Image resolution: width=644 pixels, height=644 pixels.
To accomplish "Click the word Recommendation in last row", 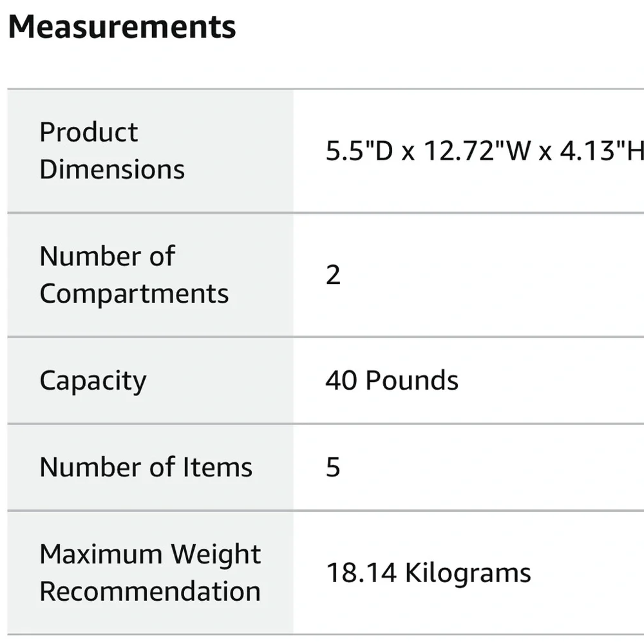I will [x=150, y=591].
